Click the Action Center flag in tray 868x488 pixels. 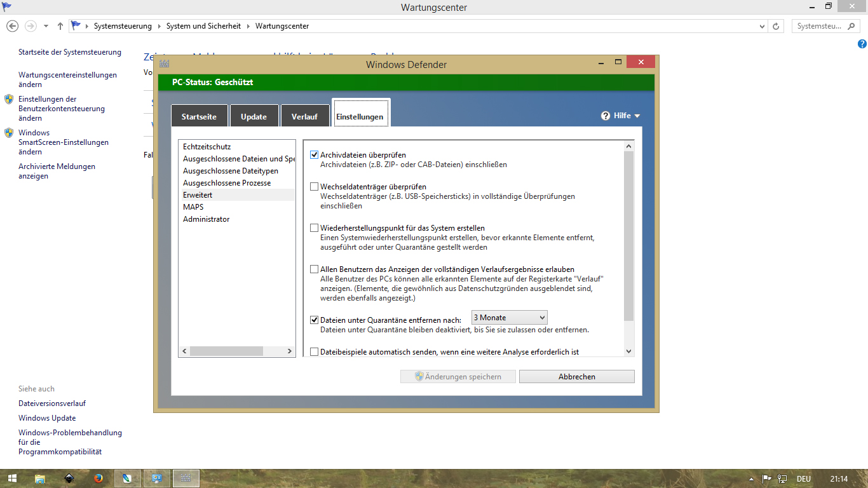click(x=767, y=478)
